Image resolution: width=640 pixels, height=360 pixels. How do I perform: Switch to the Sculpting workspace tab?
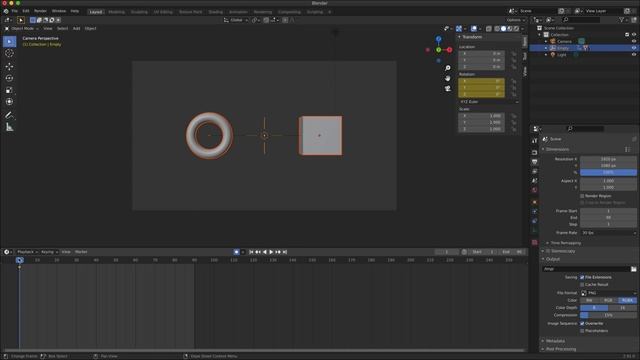click(x=139, y=12)
